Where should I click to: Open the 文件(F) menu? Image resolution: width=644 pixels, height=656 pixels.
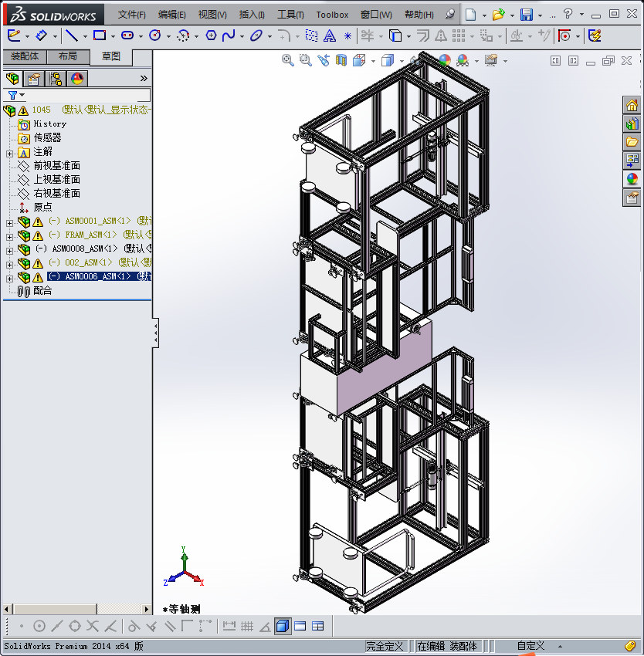(x=131, y=15)
